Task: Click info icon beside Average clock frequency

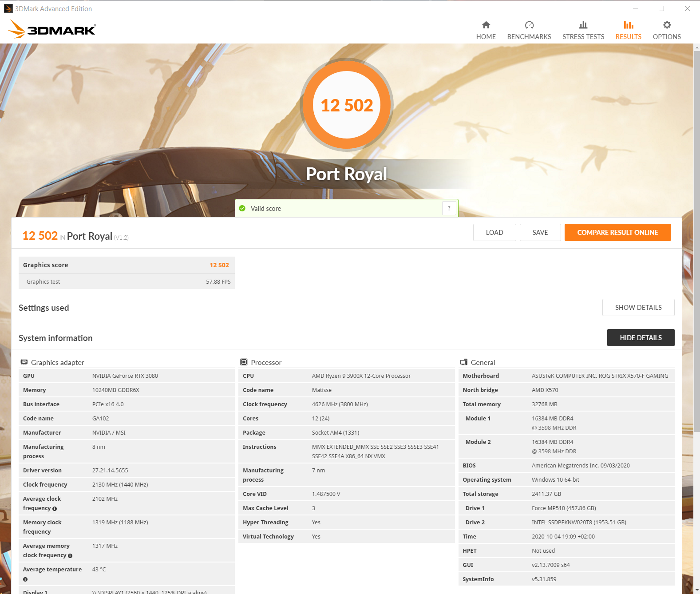Action: 55,509
